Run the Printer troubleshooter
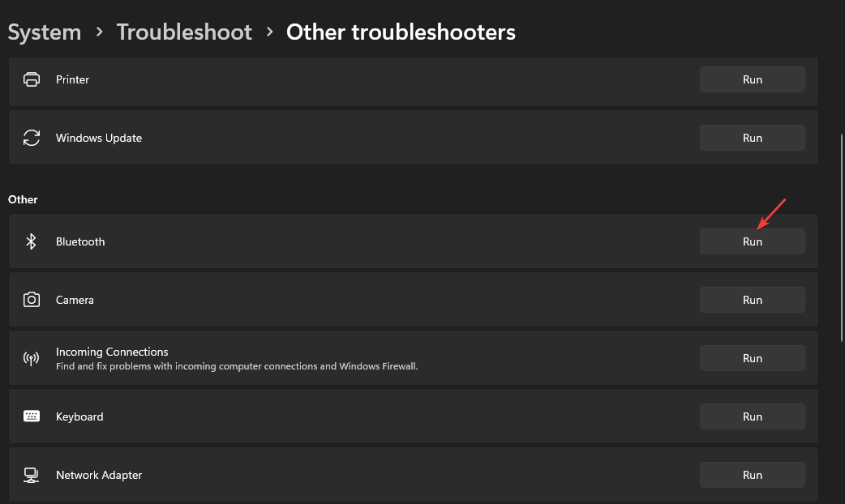Viewport: 845px width, 504px height. (x=753, y=79)
